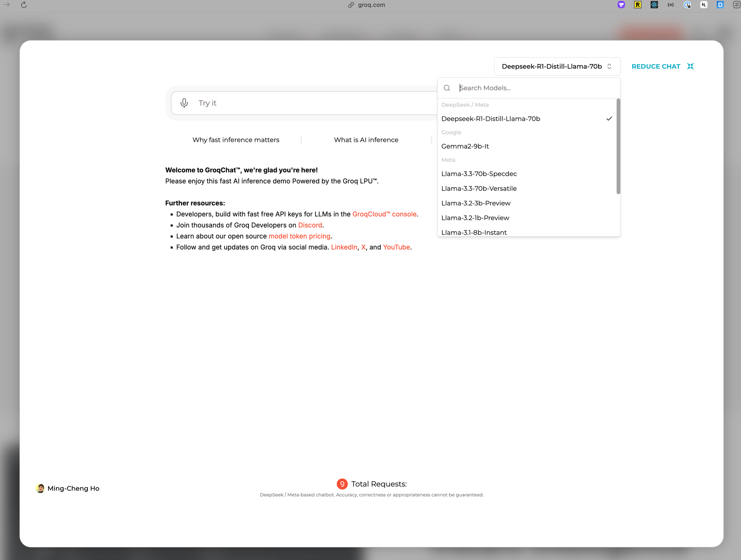Collapse the Deepseek-R1-Distill-Llama-70b model selector
This screenshot has height=560, width=741.
pos(557,66)
